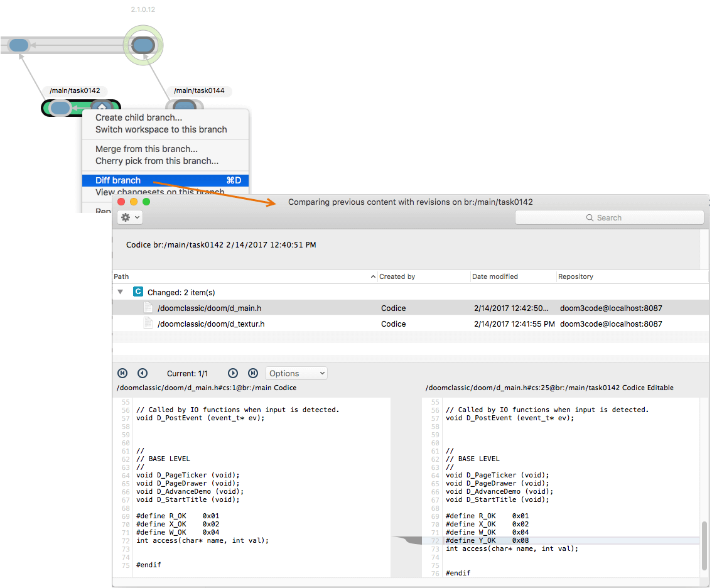Go to next difference button
Screen dimensions: 712x588
[x=233, y=373]
